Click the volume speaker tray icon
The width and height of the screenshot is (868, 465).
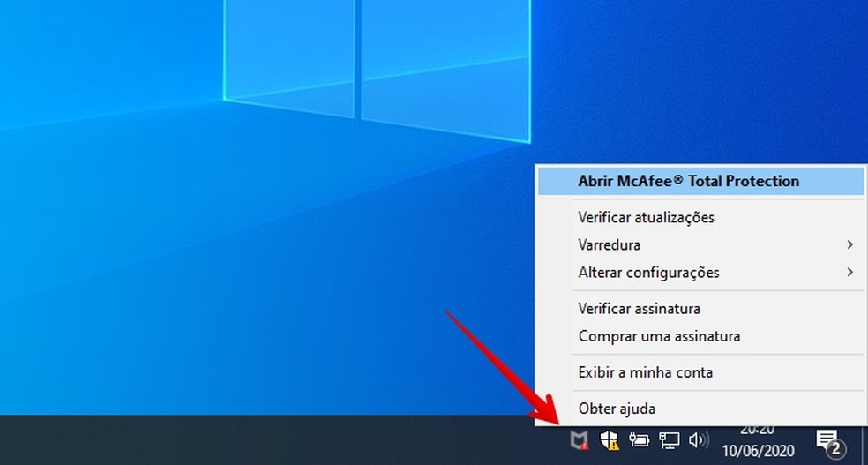click(x=699, y=440)
